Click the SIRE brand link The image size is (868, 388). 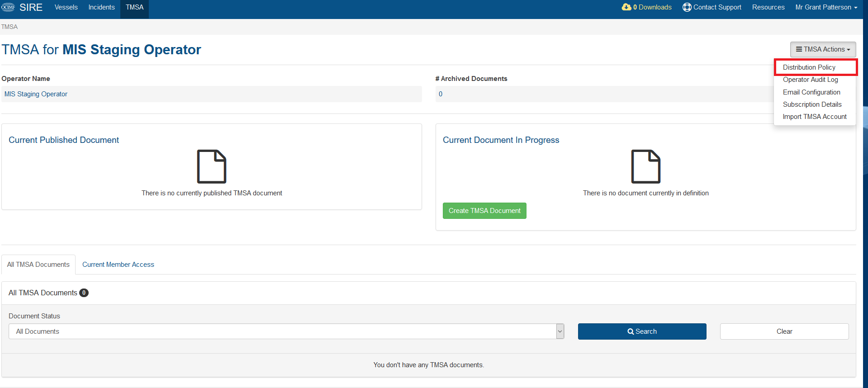(x=31, y=7)
